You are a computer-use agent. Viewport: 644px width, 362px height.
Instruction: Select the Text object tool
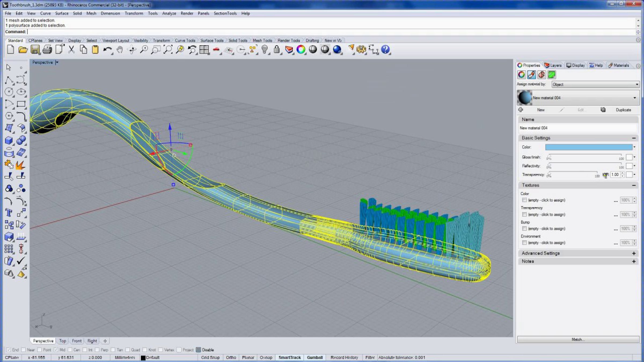9,213
